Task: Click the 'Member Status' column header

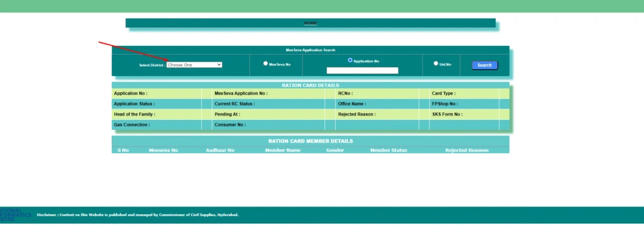Action: click(x=389, y=151)
